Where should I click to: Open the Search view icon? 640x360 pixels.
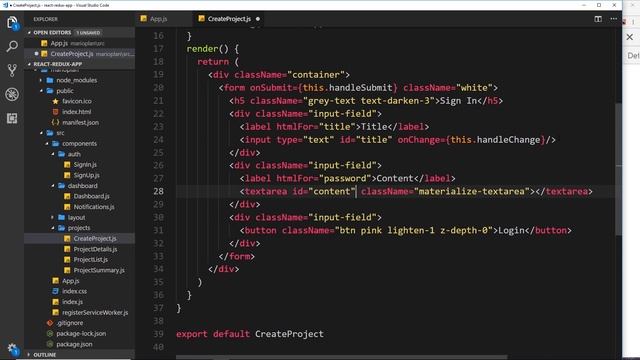point(12,46)
